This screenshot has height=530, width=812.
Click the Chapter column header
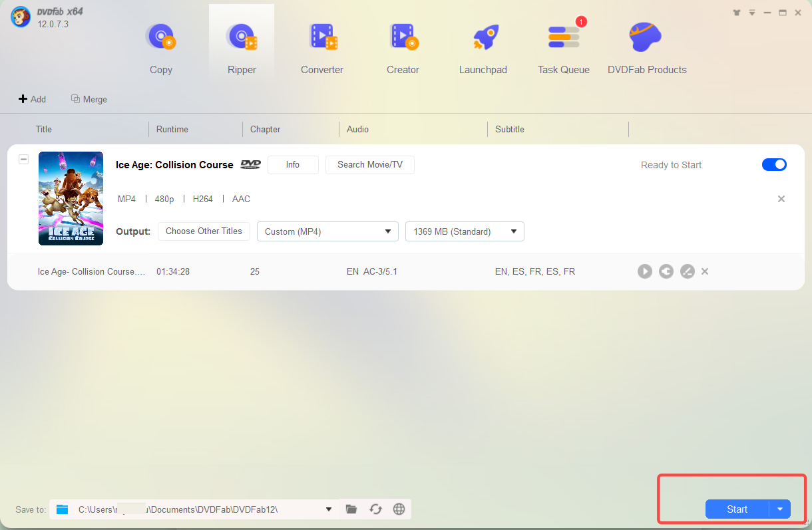pyautogui.click(x=265, y=129)
